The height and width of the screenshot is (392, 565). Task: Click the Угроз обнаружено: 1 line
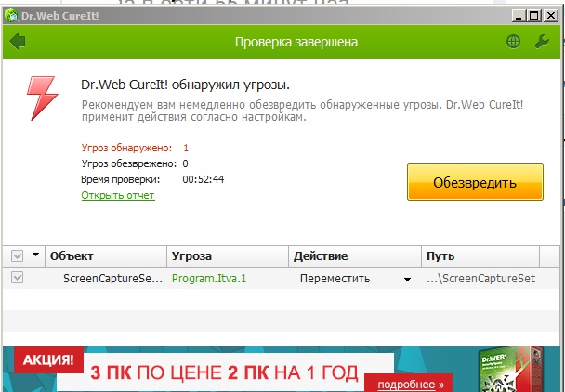tap(135, 148)
